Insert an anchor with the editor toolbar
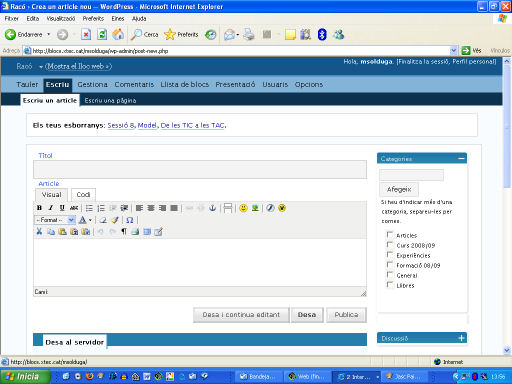Viewport: 512px width, 384px height. pyautogui.click(x=212, y=208)
